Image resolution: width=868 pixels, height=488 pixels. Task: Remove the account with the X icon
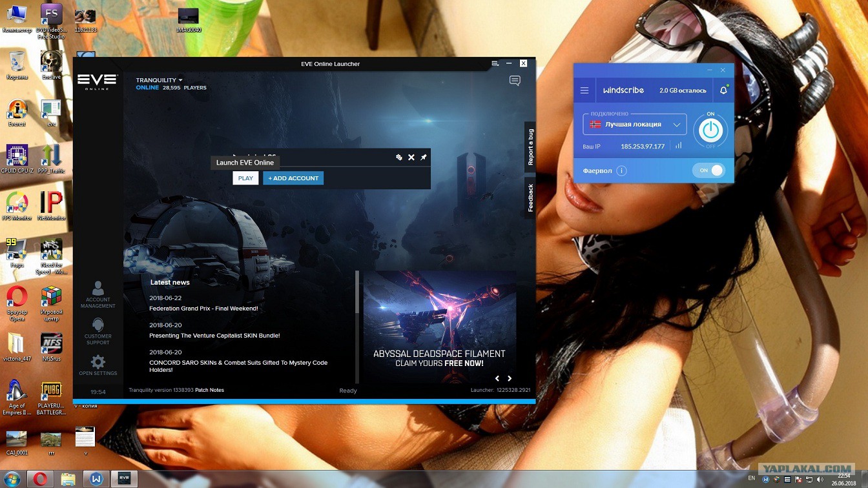(x=411, y=158)
